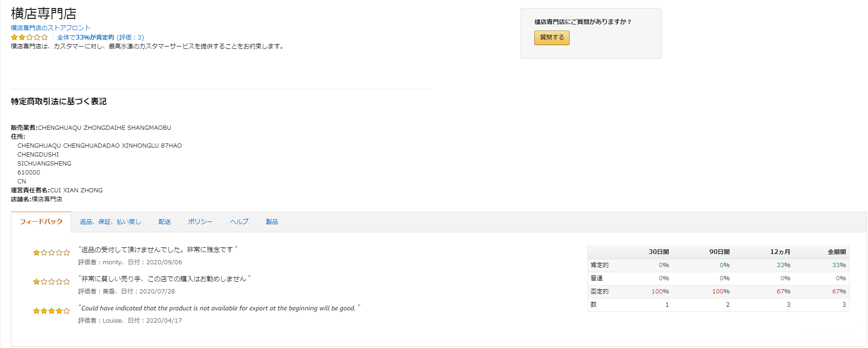Click the 12ヵ月 column header
Image resolution: width=868 pixels, height=348 pixels.
click(780, 252)
